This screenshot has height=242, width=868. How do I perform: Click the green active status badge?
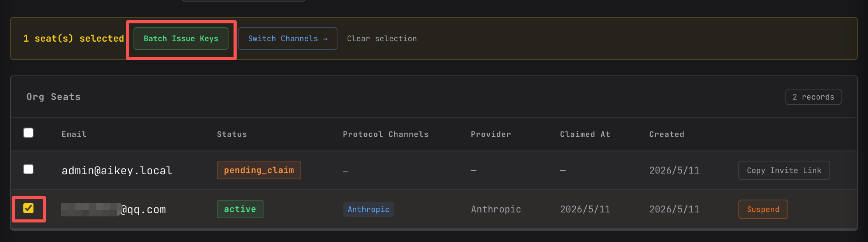[x=240, y=209]
